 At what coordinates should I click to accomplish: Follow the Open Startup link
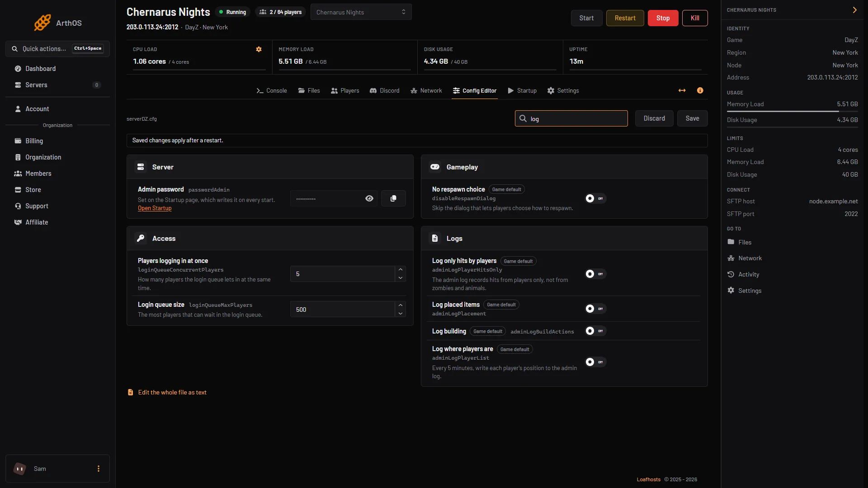[x=155, y=208]
